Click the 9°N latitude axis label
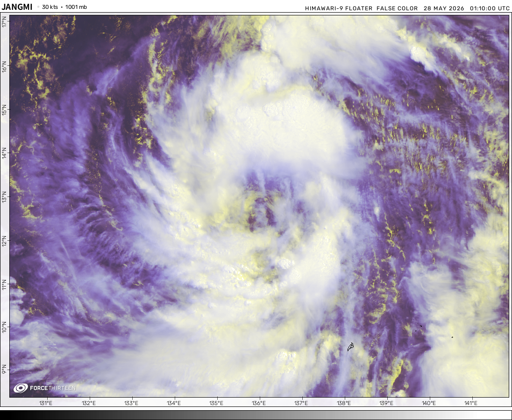Image resolution: width=512 pixels, height=420 pixels. coord(4,371)
